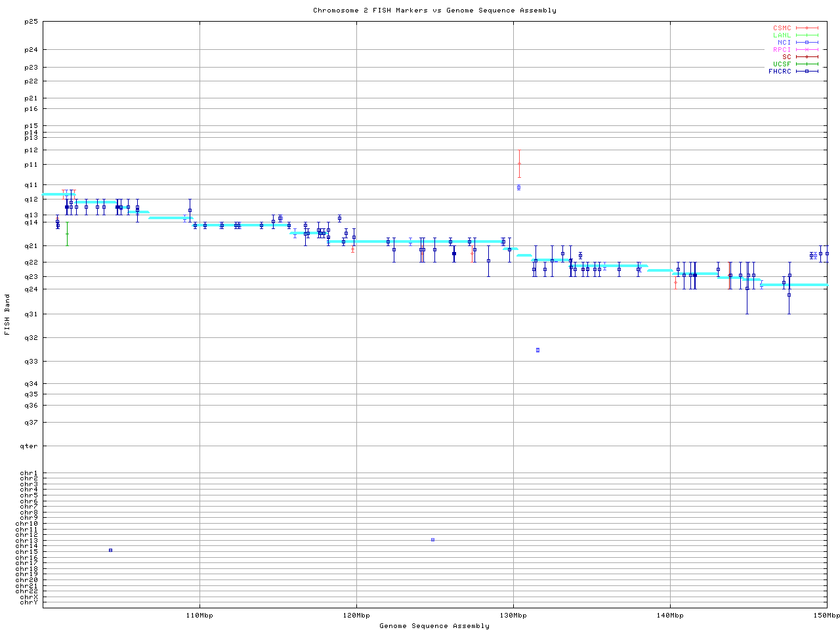Click the Genome Sequence Assembly axis title
840x630 pixels.
click(x=434, y=626)
